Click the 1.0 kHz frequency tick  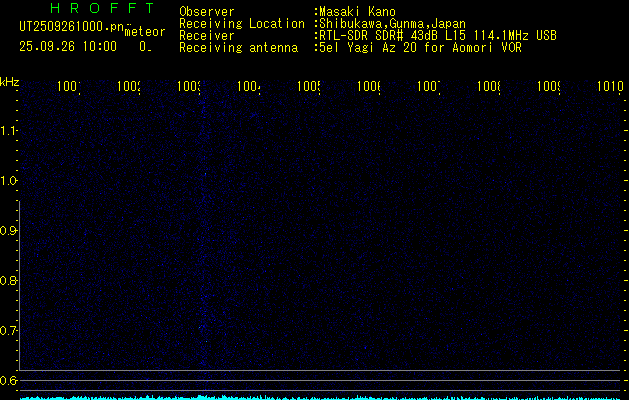click(x=9, y=181)
